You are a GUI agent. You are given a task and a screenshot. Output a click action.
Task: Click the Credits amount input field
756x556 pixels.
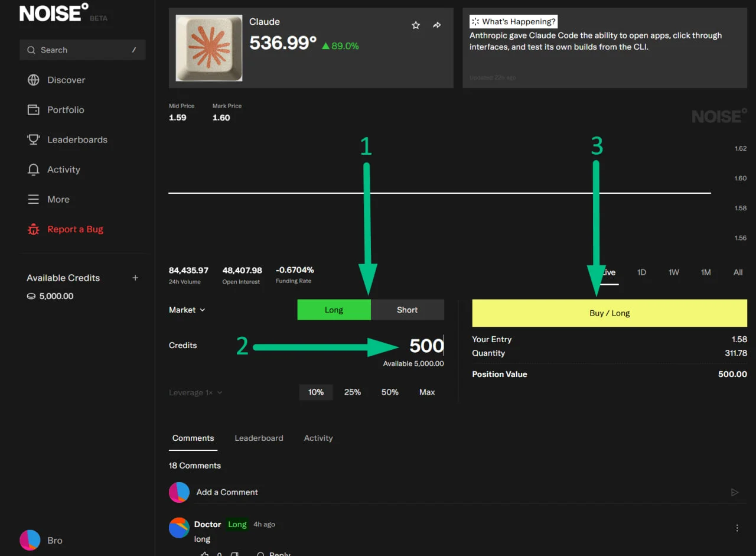(366, 346)
